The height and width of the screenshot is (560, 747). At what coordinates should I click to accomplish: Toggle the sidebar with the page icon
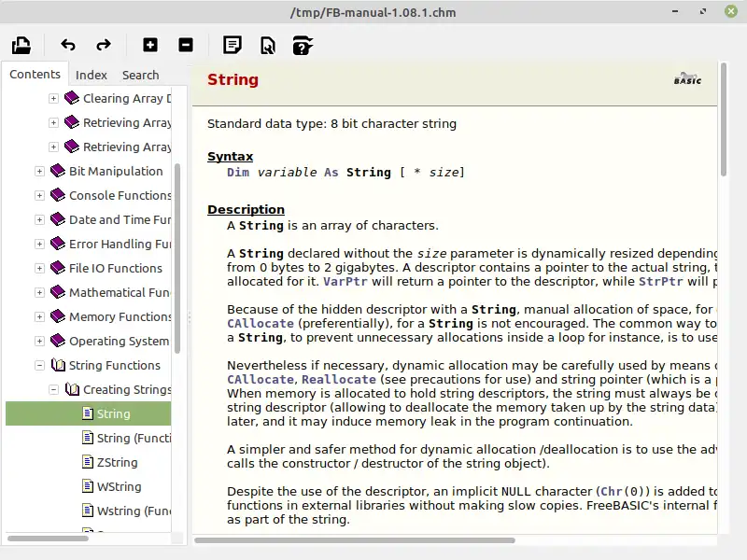point(232,45)
